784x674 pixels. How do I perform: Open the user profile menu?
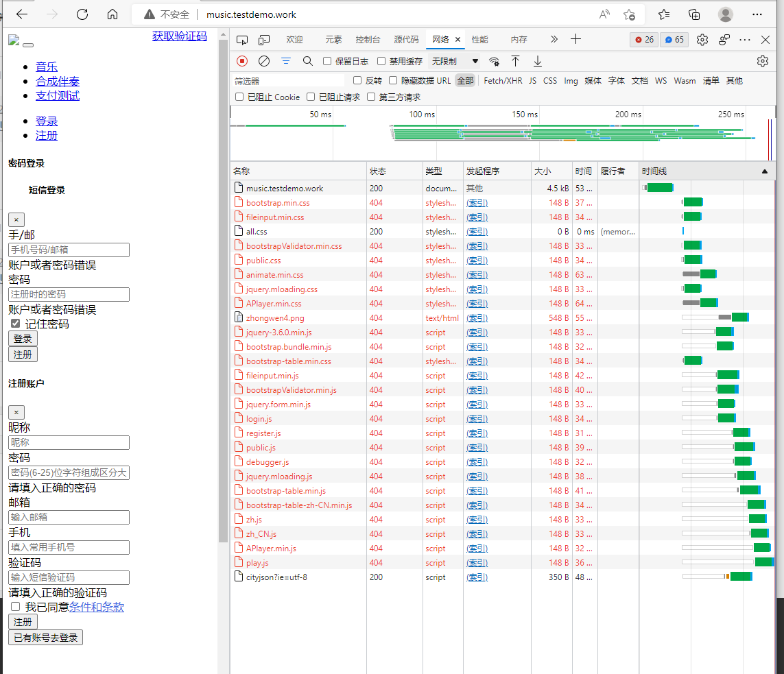726,14
